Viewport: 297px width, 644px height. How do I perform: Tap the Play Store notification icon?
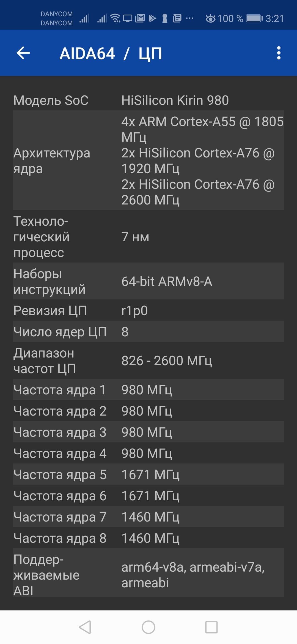[152, 18]
